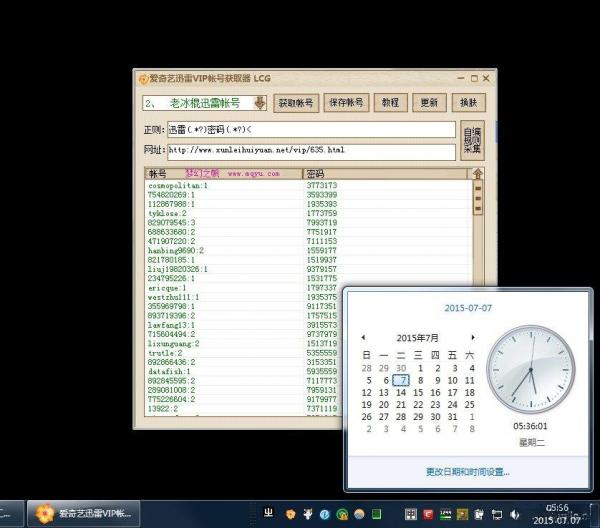Click the app logo icon in title bar
Image resolution: width=600 pixels, height=528 pixels.
point(143,79)
